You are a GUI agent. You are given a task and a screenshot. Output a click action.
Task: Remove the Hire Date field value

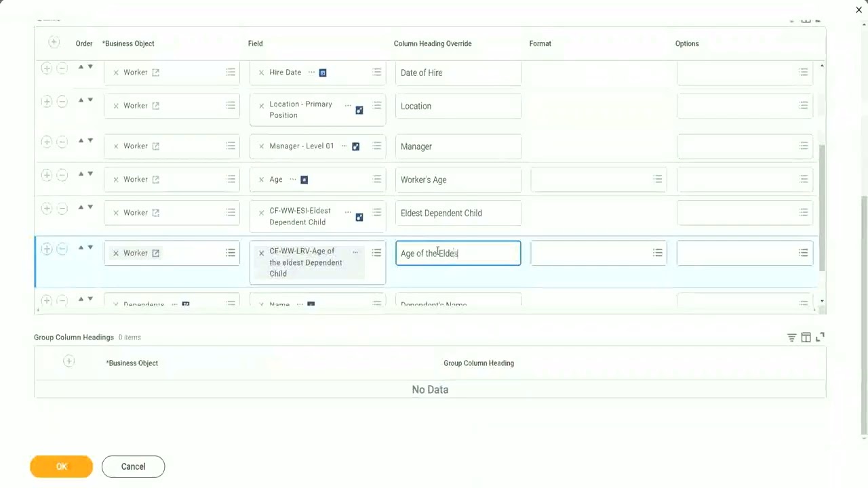coord(262,73)
